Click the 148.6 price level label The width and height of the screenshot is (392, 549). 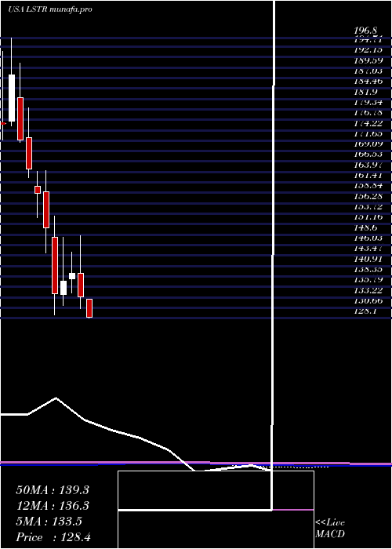pos(366,227)
